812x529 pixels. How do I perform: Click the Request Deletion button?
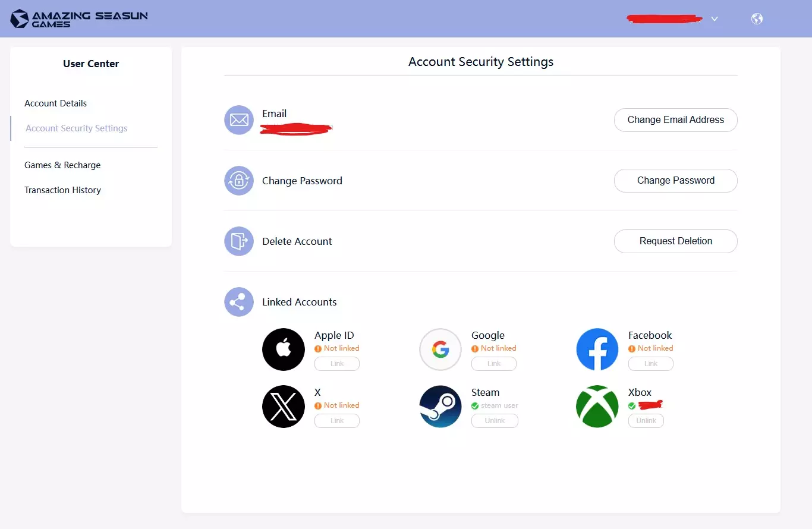point(676,241)
